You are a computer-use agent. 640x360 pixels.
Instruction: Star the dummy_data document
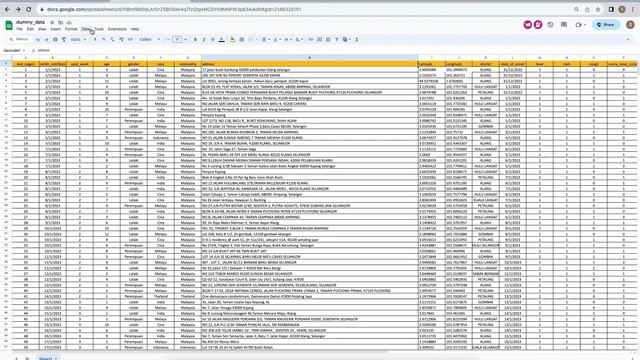tap(52, 22)
